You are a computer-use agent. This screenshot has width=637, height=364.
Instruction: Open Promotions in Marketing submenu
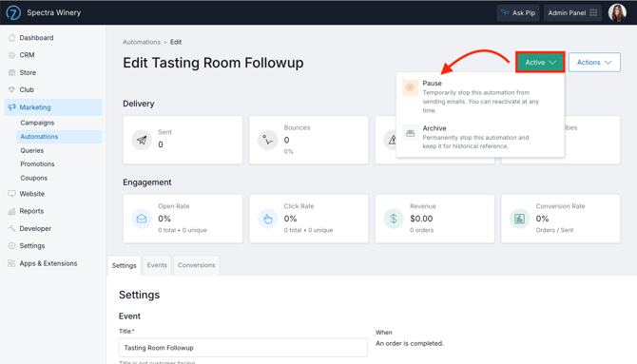(37, 164)
